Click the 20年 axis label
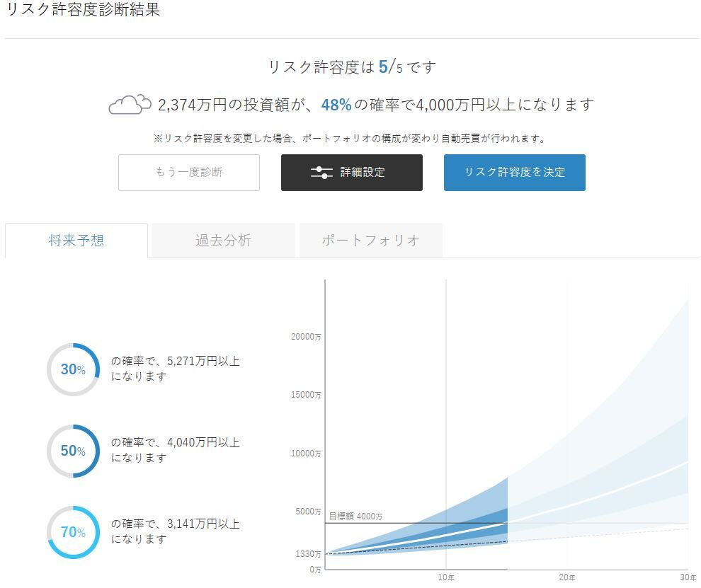The image size is (701, 588). coord(567,577)
